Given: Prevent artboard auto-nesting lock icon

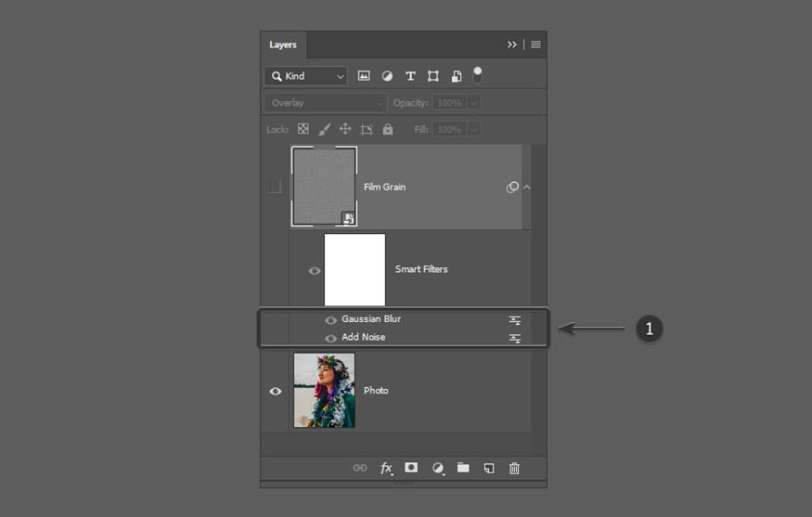Looking at the screenshot, I should (367, 130).
